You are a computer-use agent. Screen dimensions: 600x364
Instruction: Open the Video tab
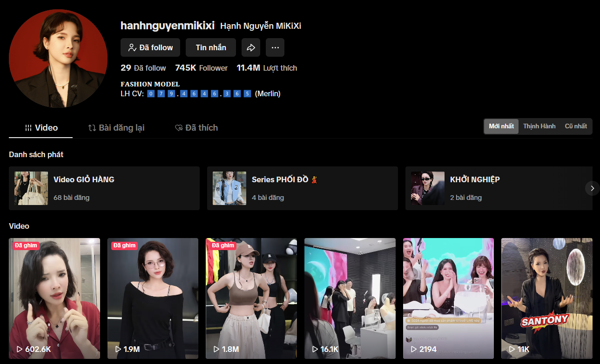tap(41, 128)
